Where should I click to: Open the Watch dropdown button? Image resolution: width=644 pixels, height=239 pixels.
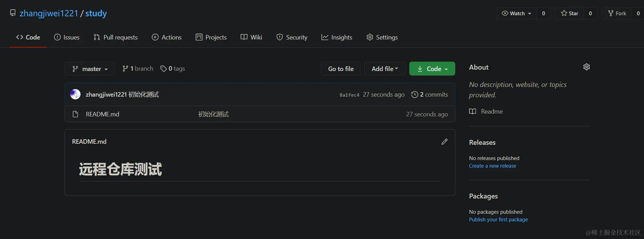pyautogui.click(x=516, y=13)
